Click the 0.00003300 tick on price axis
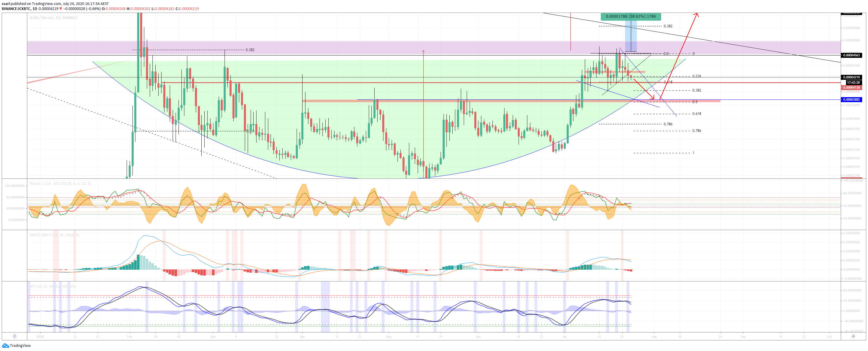The height and width of the screenshot is (351, 868). [x=851, y=139]
